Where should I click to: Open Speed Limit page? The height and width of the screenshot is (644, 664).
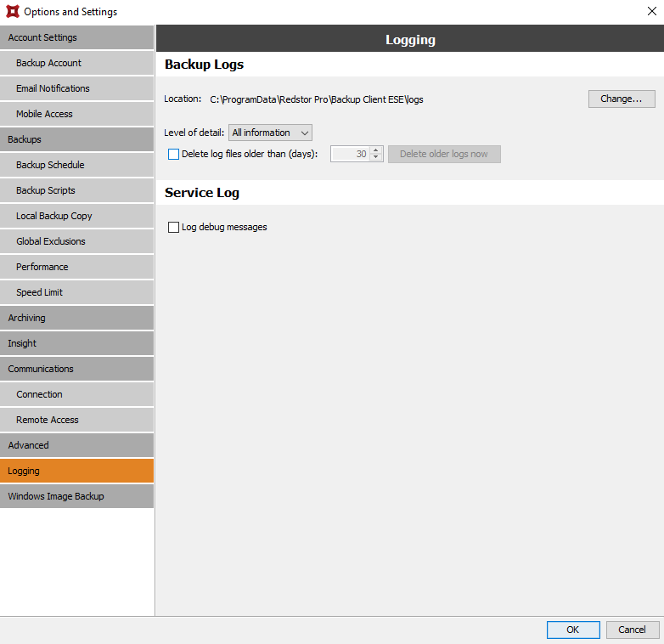coord(76,292)
